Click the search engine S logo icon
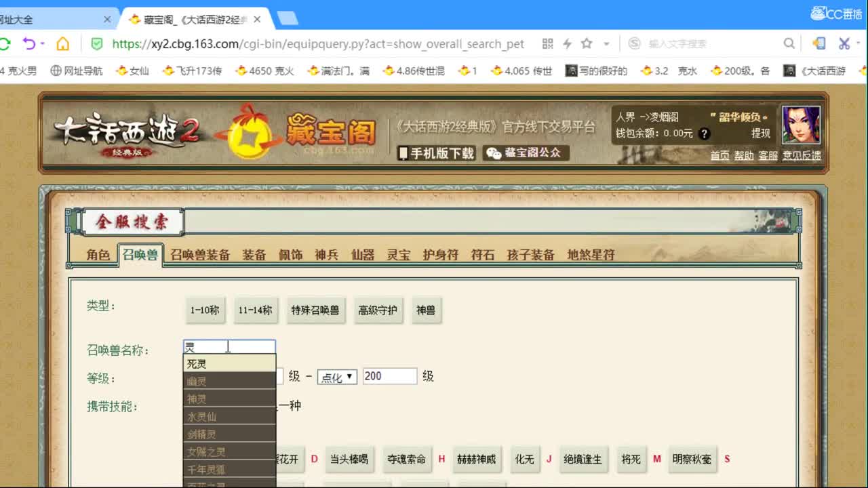The height and width of the screenshot is (488, 868). [x=635, y=43]
